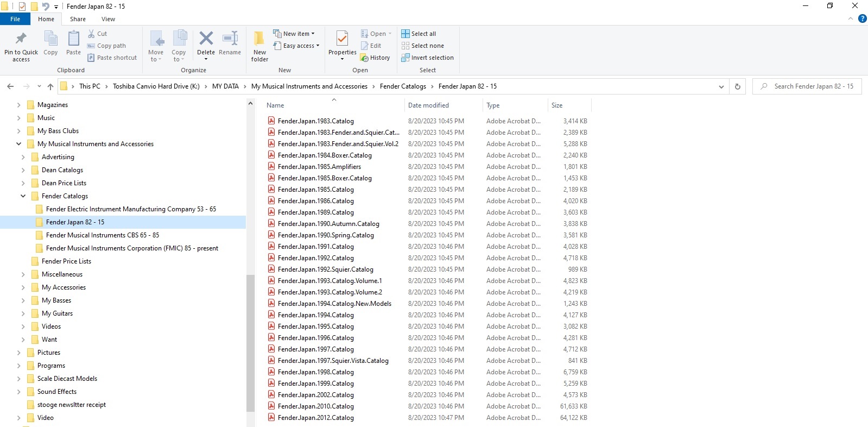This screenshot has height=427, width=868.
Task: Collapse the Fender Catalogs tree folder
Action: tap(23, 196)
